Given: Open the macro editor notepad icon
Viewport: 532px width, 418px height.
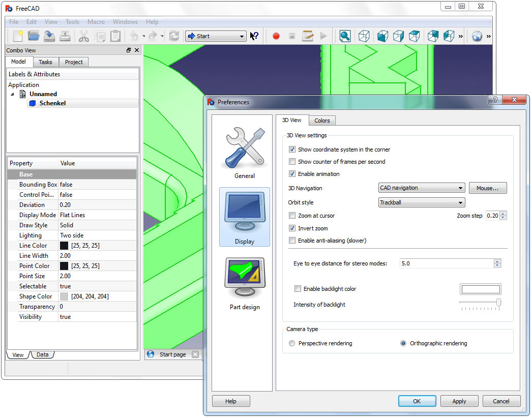Looking at the screenshot, I should (x=308, y=36).
